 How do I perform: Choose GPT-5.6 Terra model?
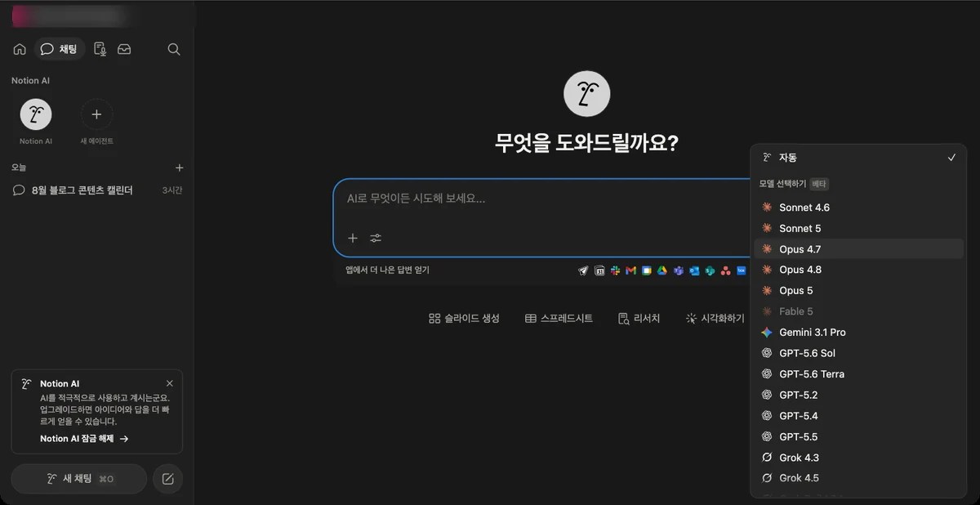858,374
